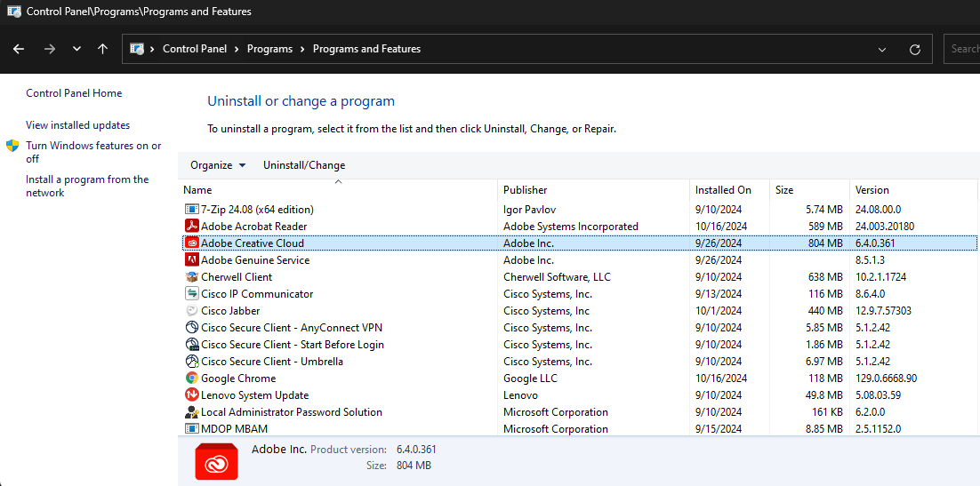Select Cisco IP Communicator entry
The height and width of the screenshot is (486, 980).
579,293
